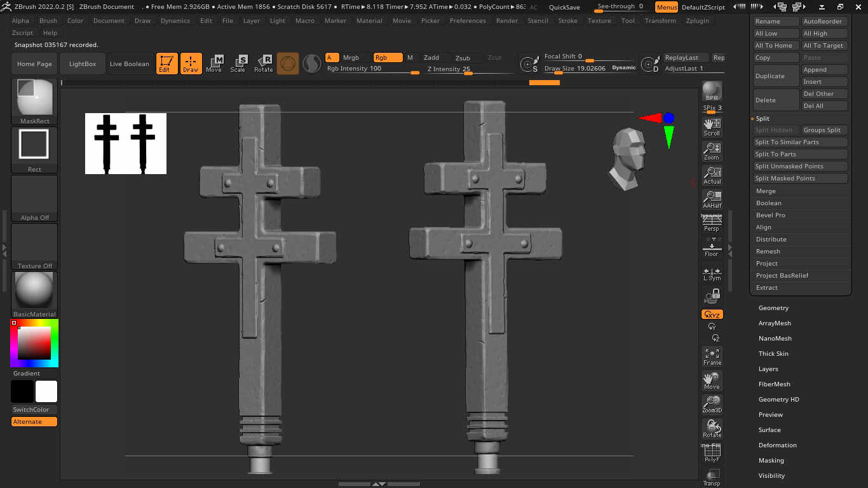The width and height of the screenshot is (868, 488).
Task: Select the Move gizmo tool
Action: coord(214,64)
